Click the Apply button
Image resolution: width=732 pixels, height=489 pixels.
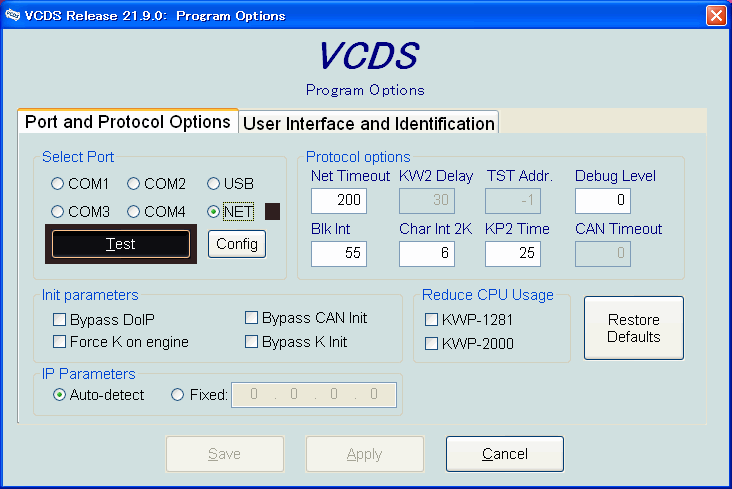point(365,454)
